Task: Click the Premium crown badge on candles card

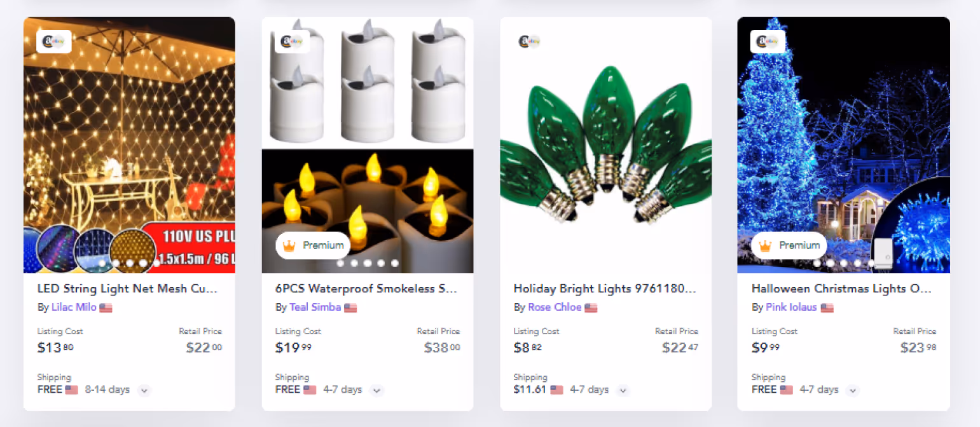Action: click(314, 245)
